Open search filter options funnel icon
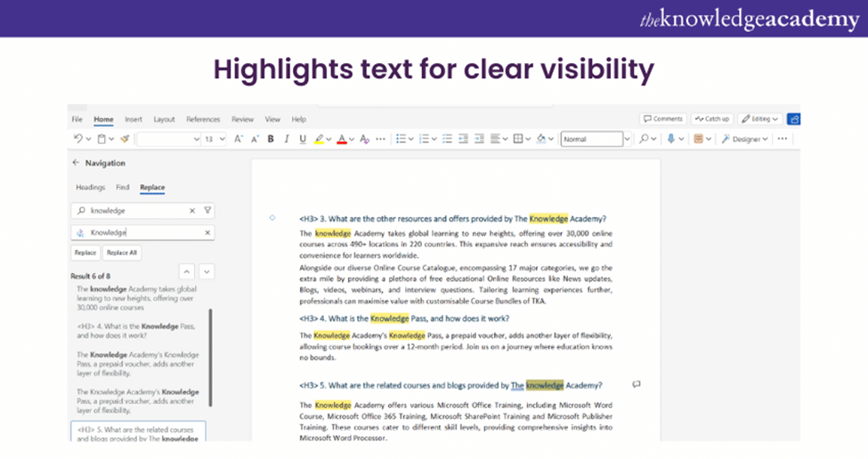This screenshot has height=459, width=868. point(207,211)
